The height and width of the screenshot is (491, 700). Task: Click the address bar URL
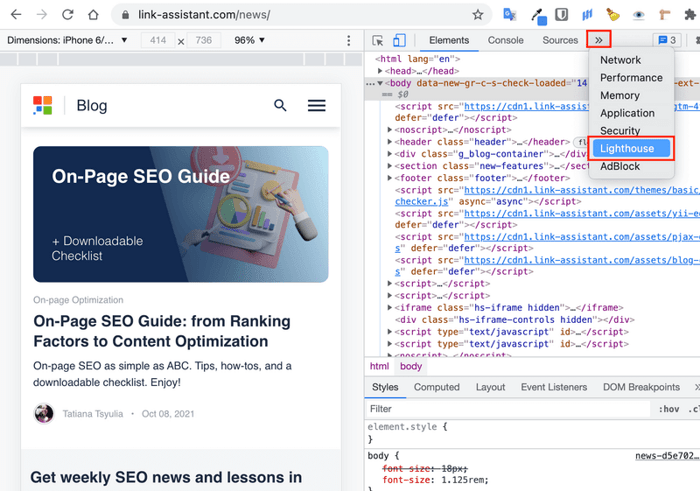pyautogui.click(x=204, y=15)
